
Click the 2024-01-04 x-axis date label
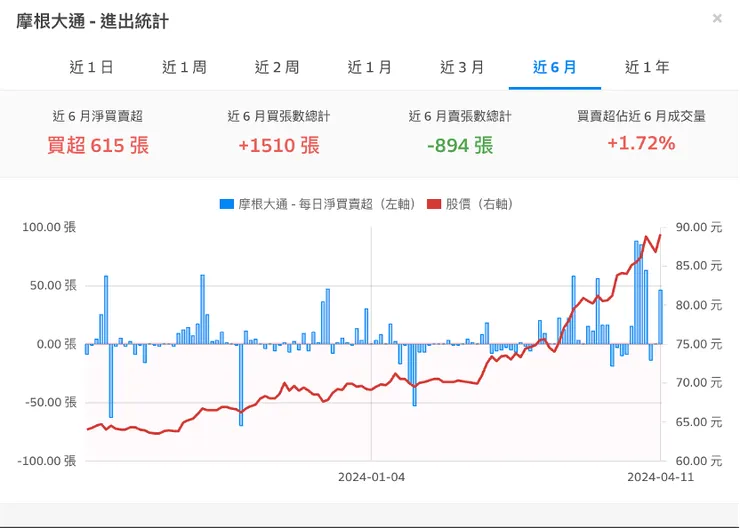pos(371,477)
